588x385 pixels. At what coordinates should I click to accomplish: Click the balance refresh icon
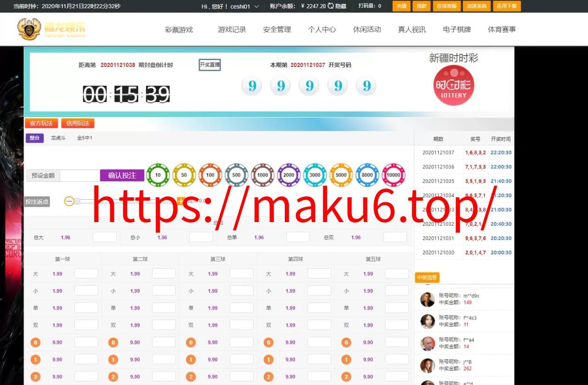(x=330, y=6)
